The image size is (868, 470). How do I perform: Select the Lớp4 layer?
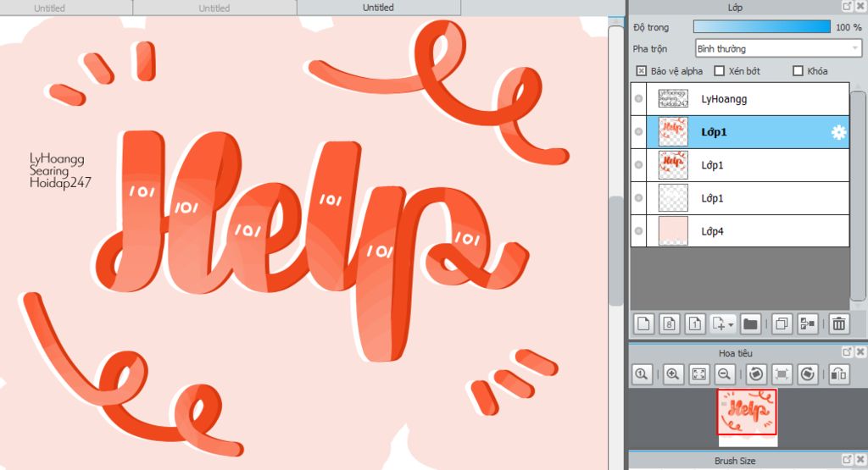point(739,231)
